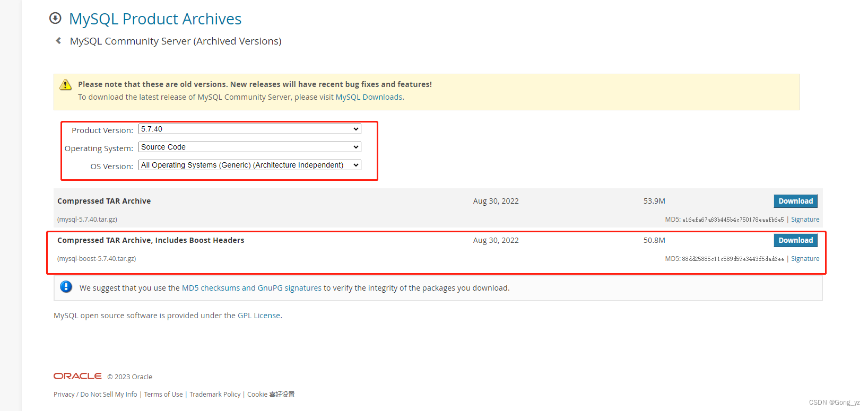Image resolution: width=868 pixels, height=411 pixels.
Task: Open the GPL License link
Action: pos(259,316)
